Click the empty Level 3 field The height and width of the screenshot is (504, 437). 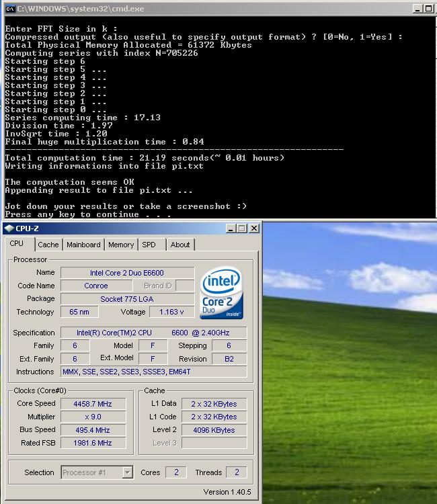pos(214,443)
